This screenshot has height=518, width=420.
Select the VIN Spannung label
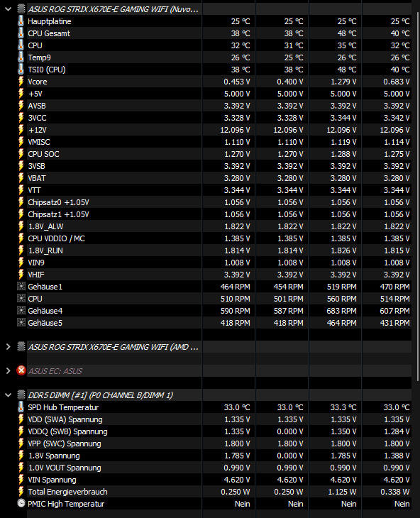coord(52,480)
